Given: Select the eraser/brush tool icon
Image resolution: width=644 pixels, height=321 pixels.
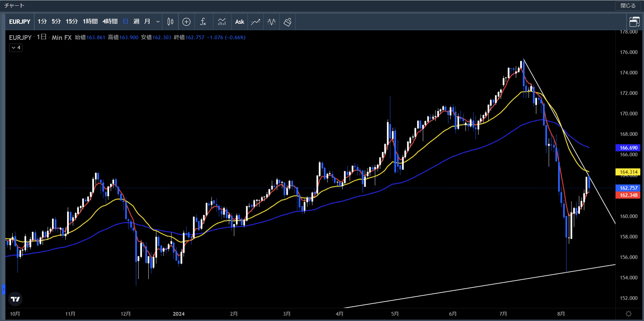Looking at the screenshot, I should click(x=287, y=22).
